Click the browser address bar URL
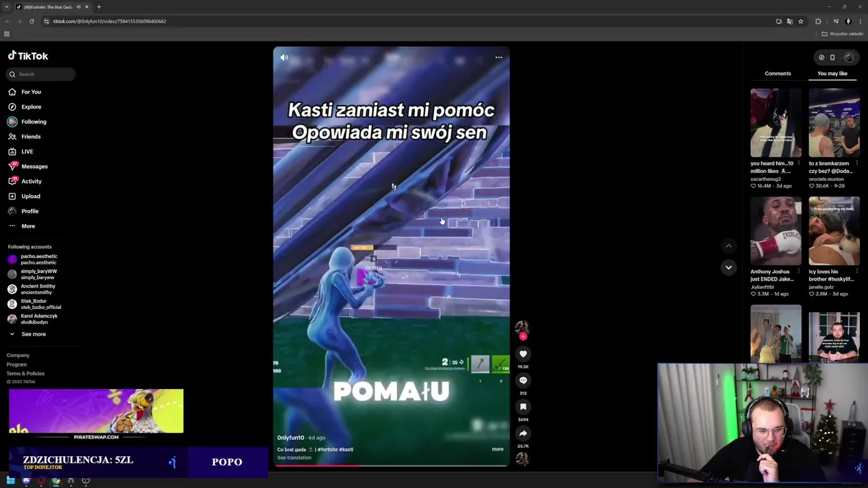The image size is (868, 488). (x=109, y=21)
